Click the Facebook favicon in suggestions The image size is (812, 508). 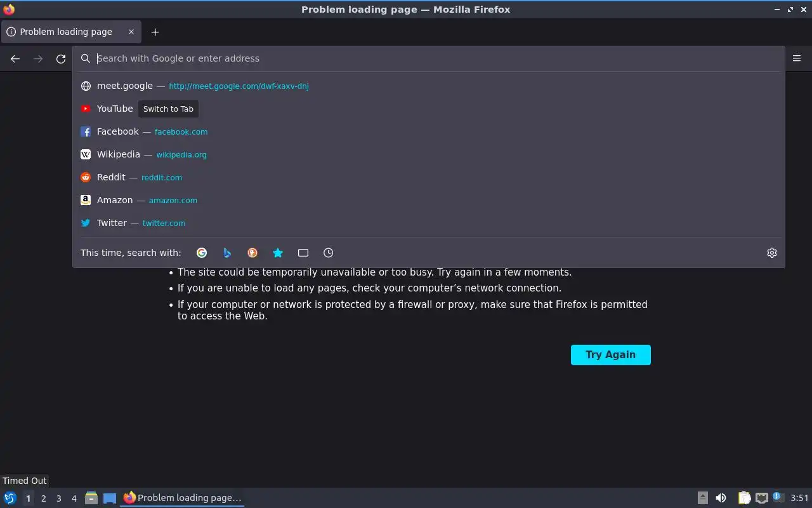point(86,131)
